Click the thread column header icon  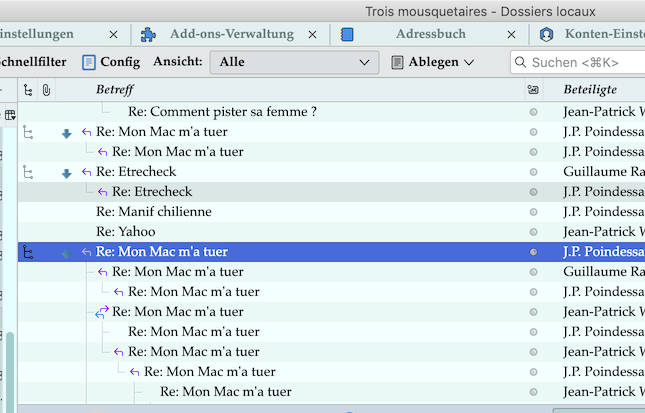[28, 90]
